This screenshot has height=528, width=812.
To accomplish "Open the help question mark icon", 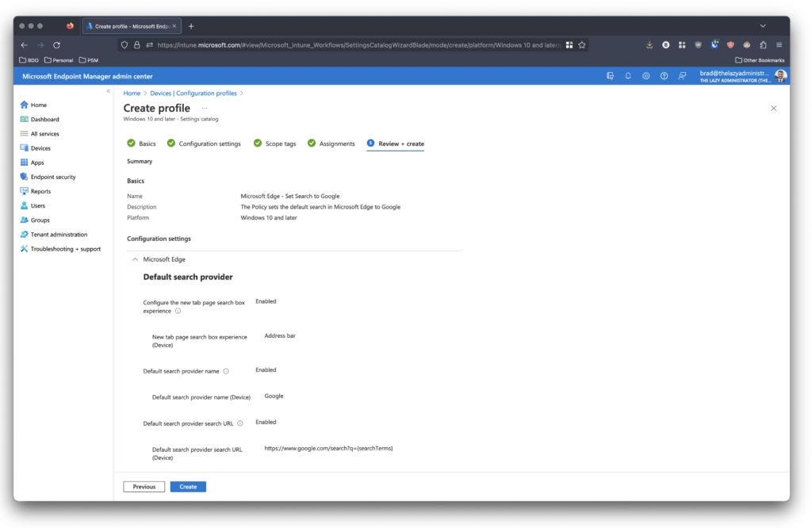I will click(x=664, y=76).
